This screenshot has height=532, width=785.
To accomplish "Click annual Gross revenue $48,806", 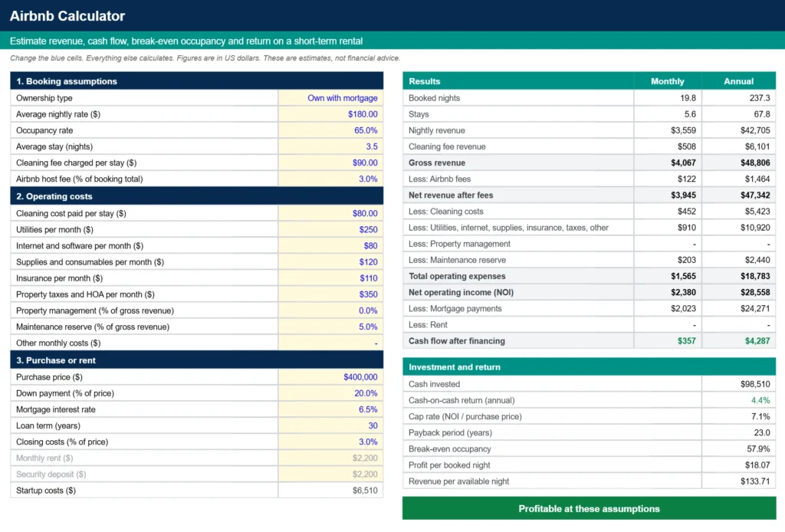I will coord(738,163).
